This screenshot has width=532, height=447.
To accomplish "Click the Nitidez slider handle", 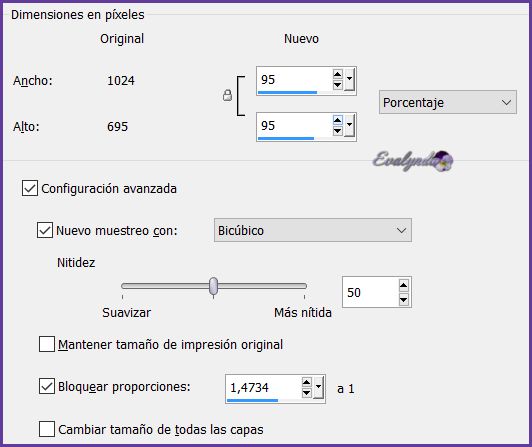I will [213, 286].
